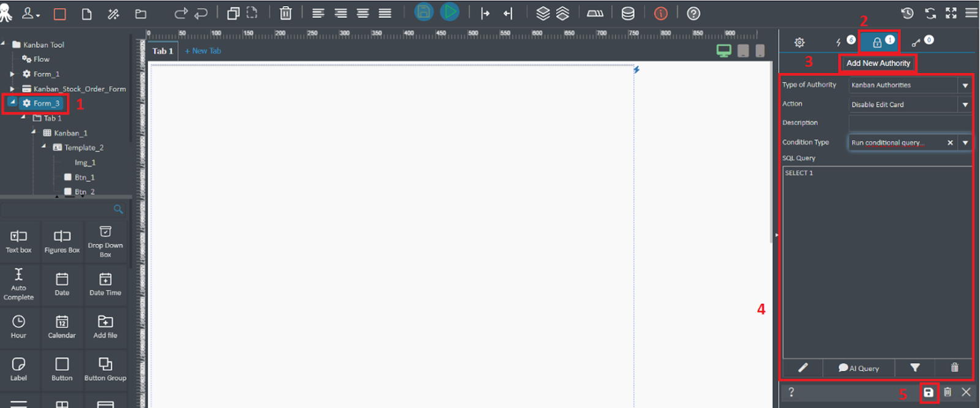
Task: Select Form_3 in project tree
Action: pos(41,104)
